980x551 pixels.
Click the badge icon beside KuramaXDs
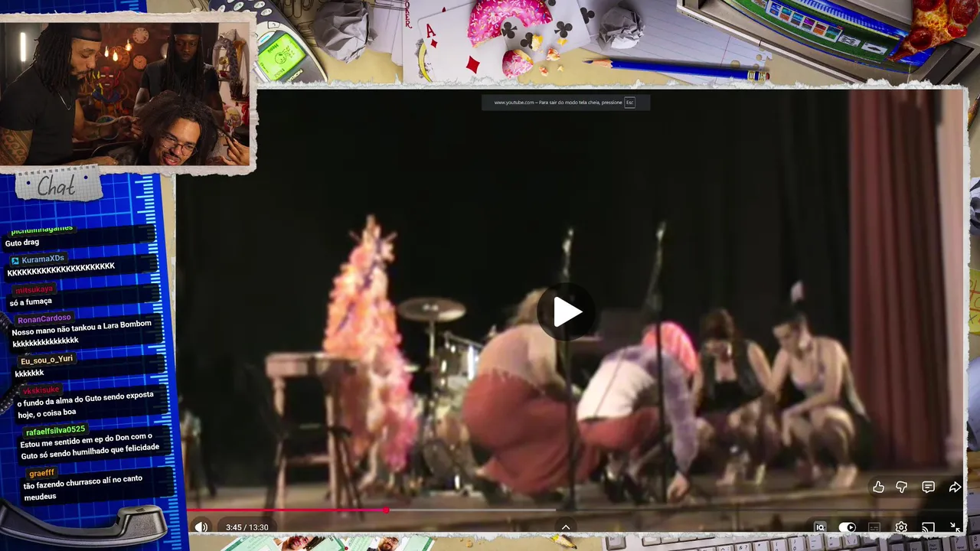15,261
